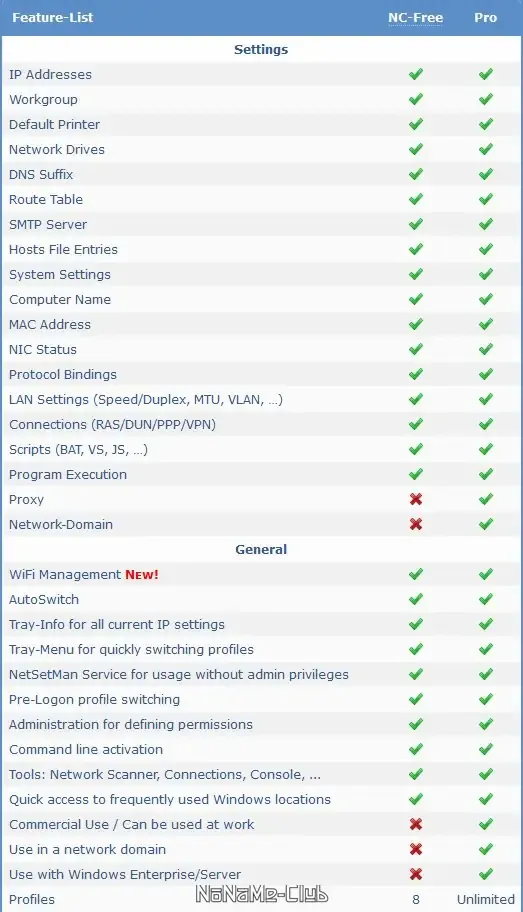This screenshot has height=912, width=523.
Task: Click the red X for Proxy under NC-Free
Action: pos(416,499)
